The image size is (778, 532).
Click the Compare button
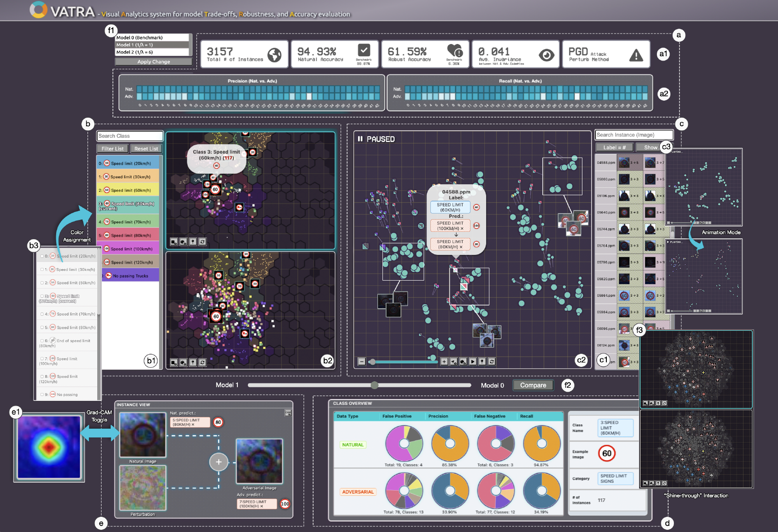533,385
